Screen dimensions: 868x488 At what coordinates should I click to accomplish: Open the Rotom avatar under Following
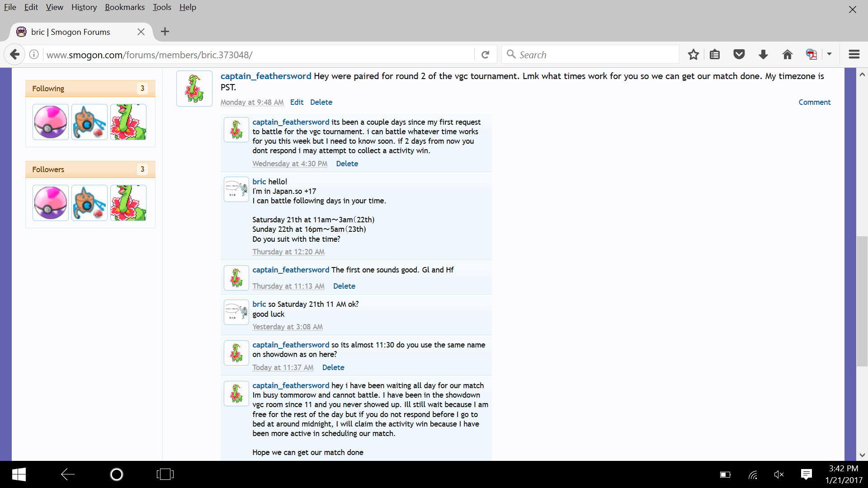coord(90,122)
